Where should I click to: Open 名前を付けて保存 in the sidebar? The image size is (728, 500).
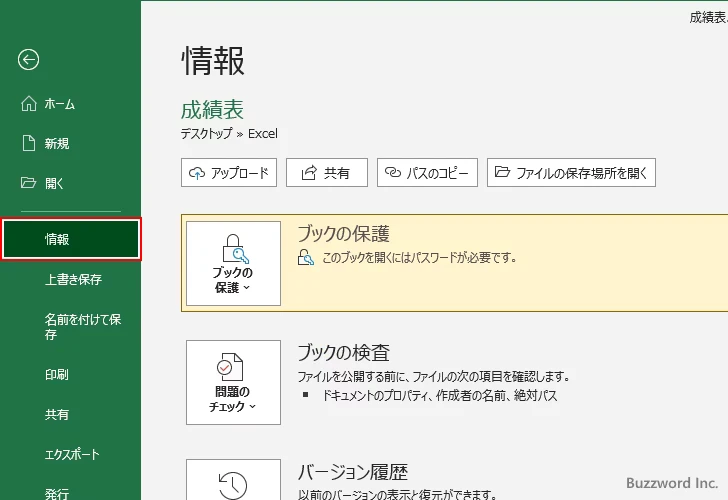pos(83,327)
